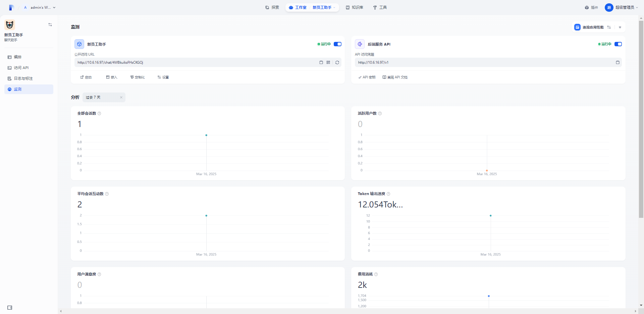
Task: Click the 12.054Tok... value text
Action: [380, 204]
